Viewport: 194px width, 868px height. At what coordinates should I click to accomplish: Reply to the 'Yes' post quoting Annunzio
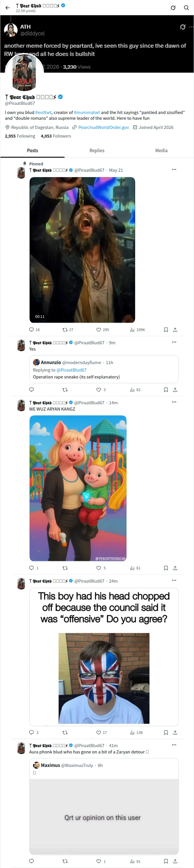tap(31, 390)
